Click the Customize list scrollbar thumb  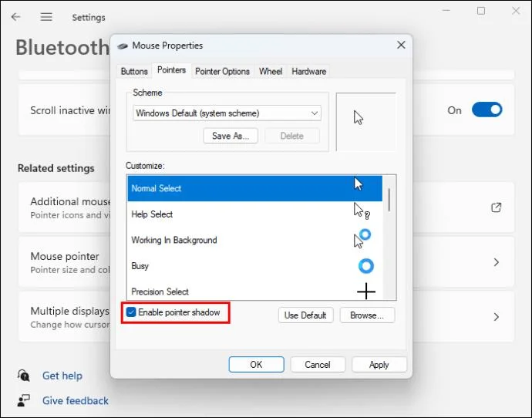click(389, 200)
